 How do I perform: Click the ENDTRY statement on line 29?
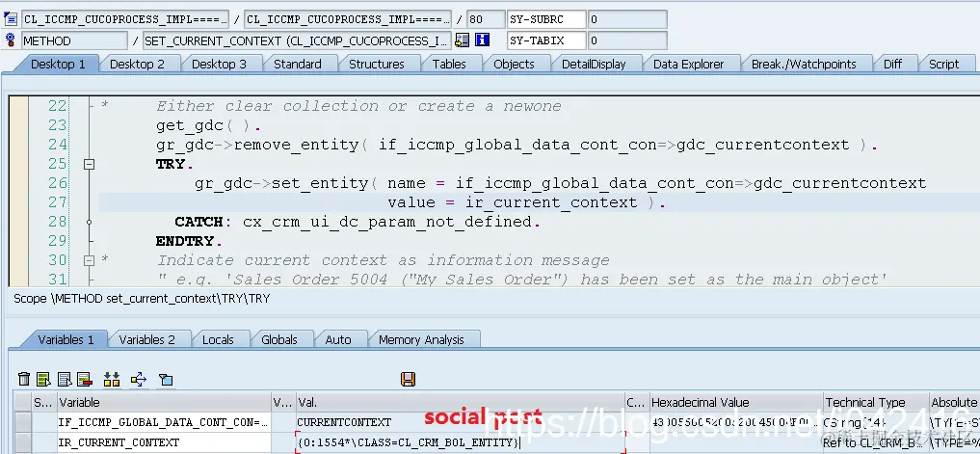pos(190,241)
